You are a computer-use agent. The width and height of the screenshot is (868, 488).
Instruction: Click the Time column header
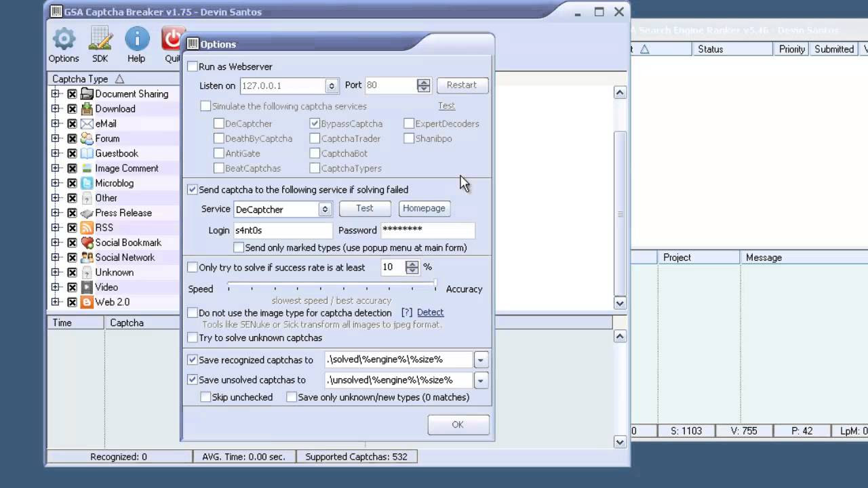(75, 323)
